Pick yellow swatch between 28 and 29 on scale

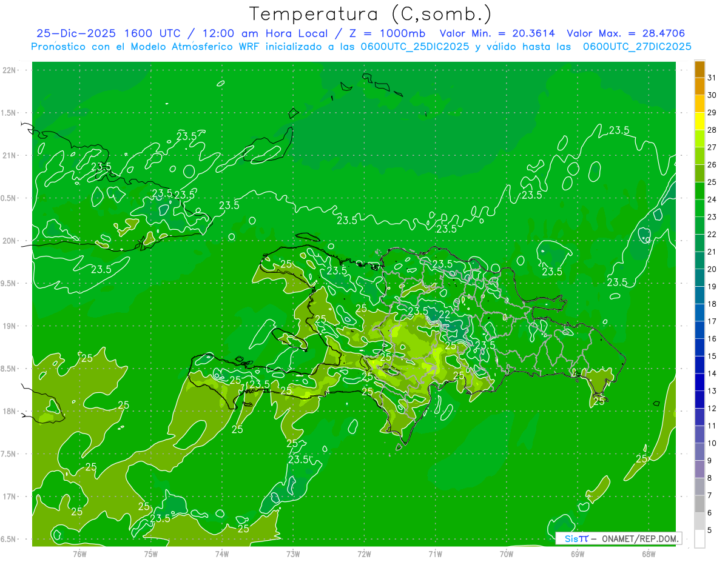[699, 121]
